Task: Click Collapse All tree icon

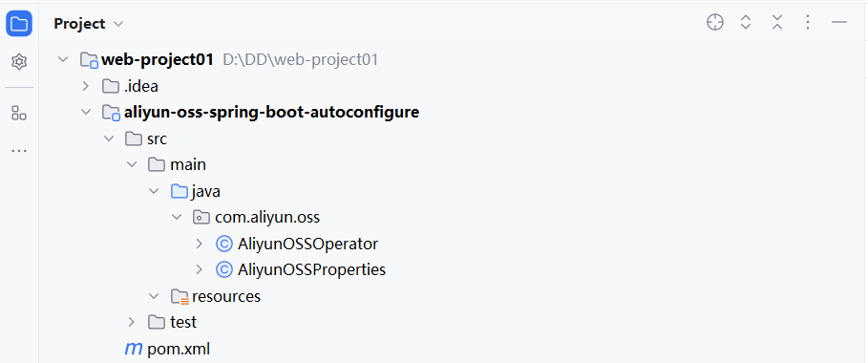Action: (x=776, y=23)
